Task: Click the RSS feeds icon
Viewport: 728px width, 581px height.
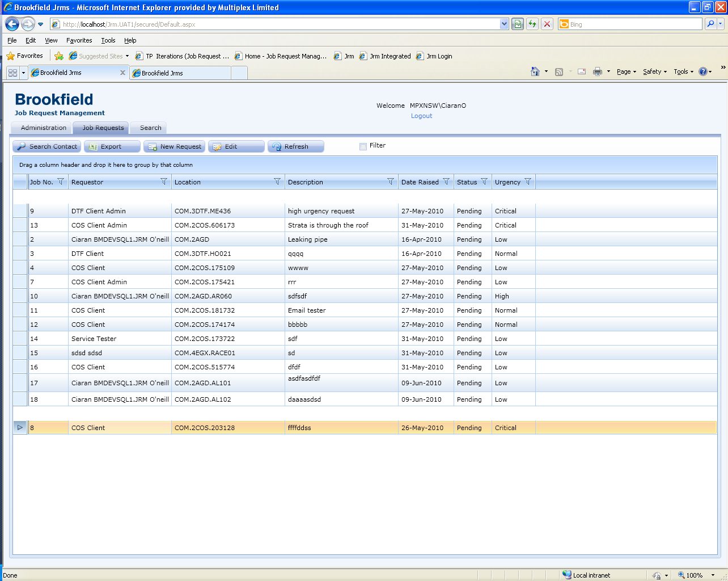Action: [x=559, y=71]
